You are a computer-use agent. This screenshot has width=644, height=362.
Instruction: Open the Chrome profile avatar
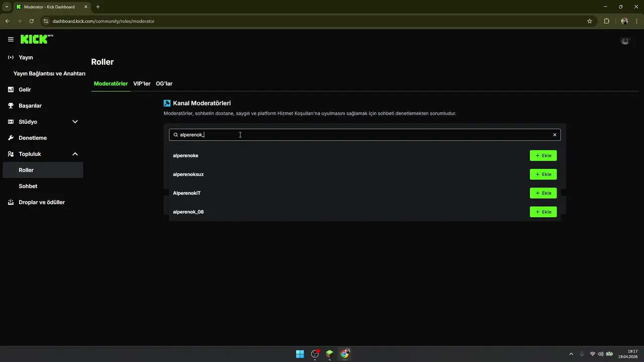click(624, 21)
